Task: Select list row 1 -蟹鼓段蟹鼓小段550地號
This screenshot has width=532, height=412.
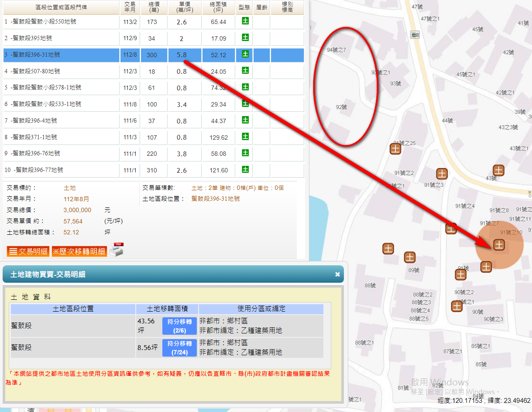Action: [x=153, y=22]
